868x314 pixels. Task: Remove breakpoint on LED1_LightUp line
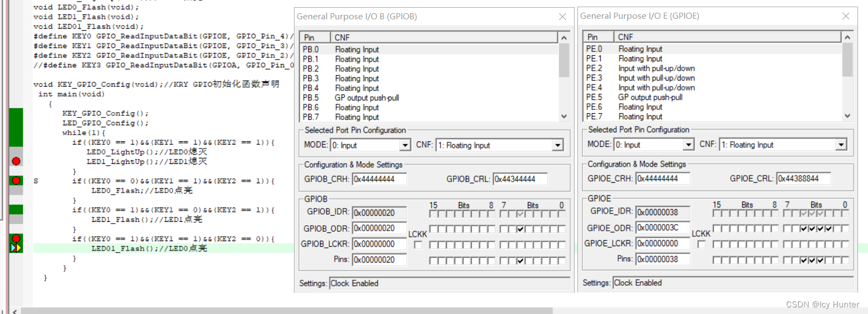coord(16,161)
